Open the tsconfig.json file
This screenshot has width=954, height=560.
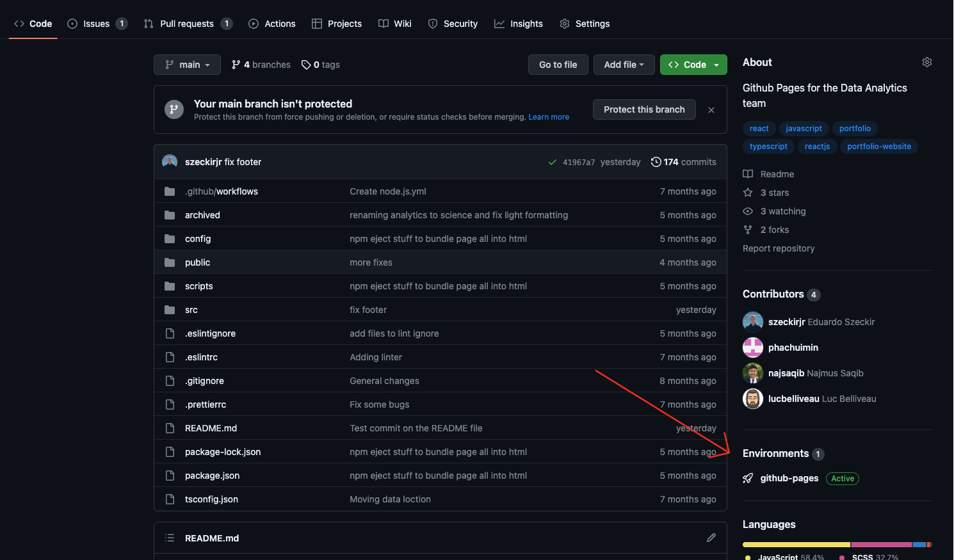point(211,499)
